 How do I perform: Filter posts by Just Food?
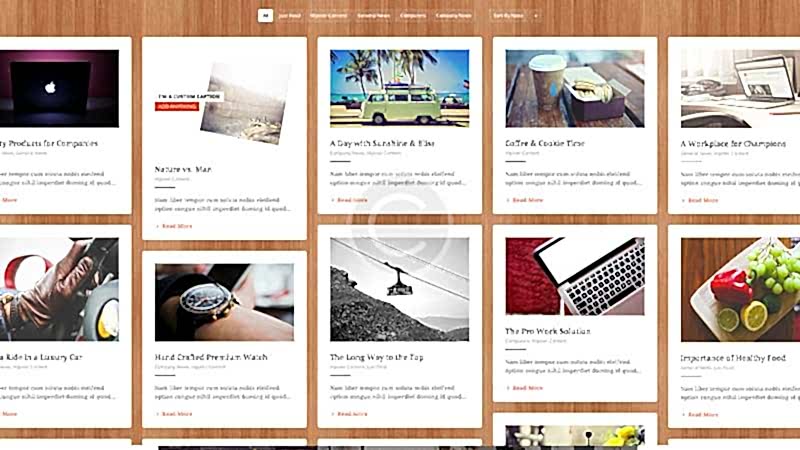point(289,16)
